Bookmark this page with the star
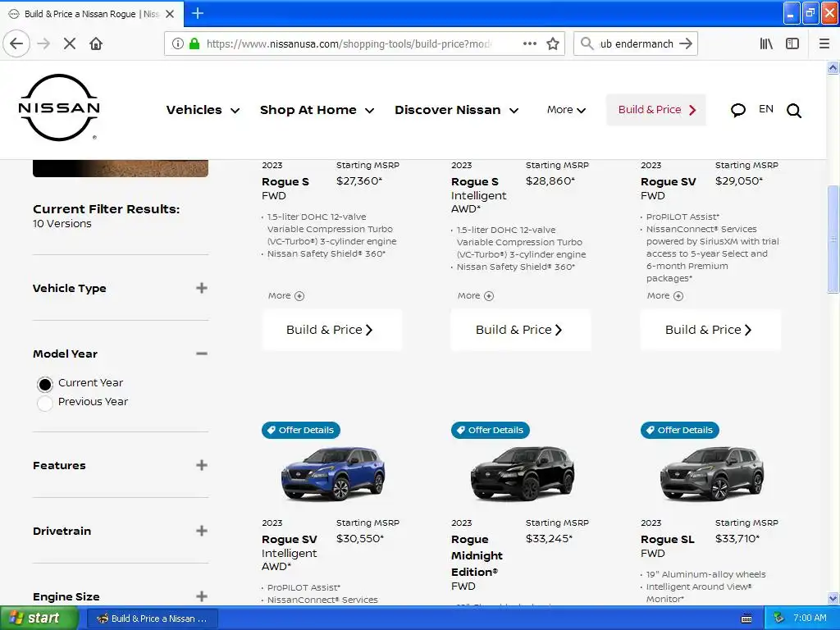 553,43
